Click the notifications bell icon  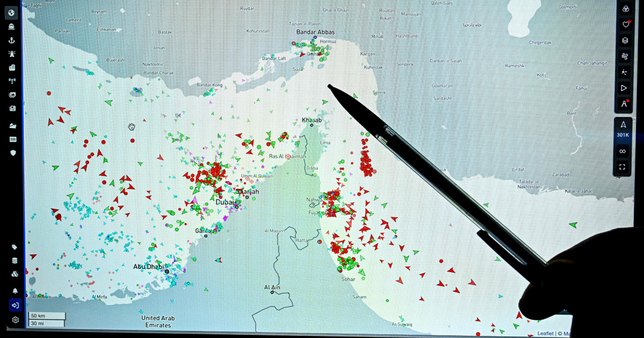(15, 291)
